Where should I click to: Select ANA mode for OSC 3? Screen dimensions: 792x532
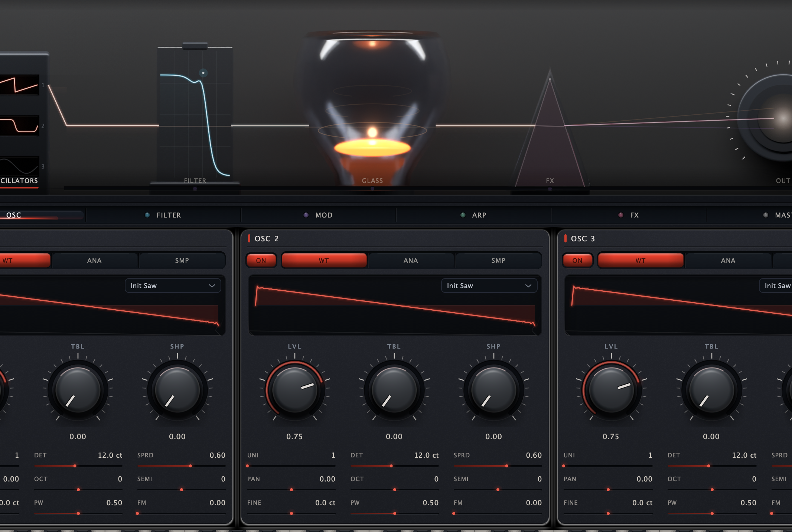(728, 260)
